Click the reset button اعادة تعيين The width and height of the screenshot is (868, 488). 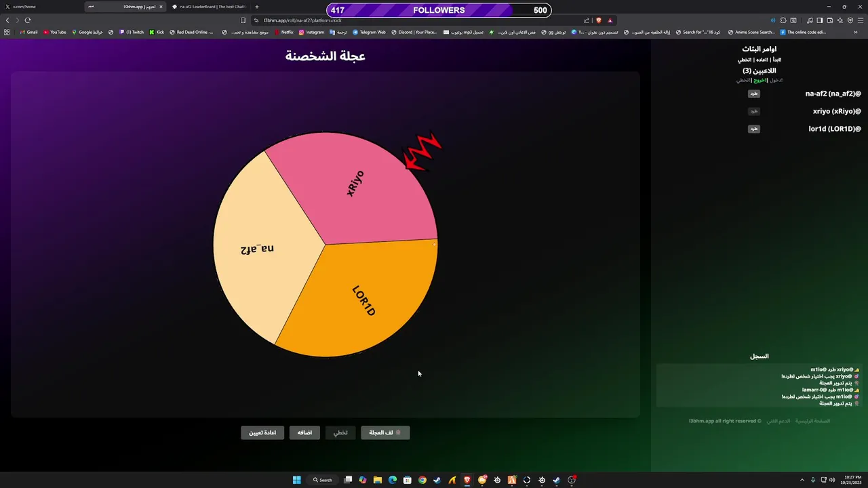(x=262, y=432)
